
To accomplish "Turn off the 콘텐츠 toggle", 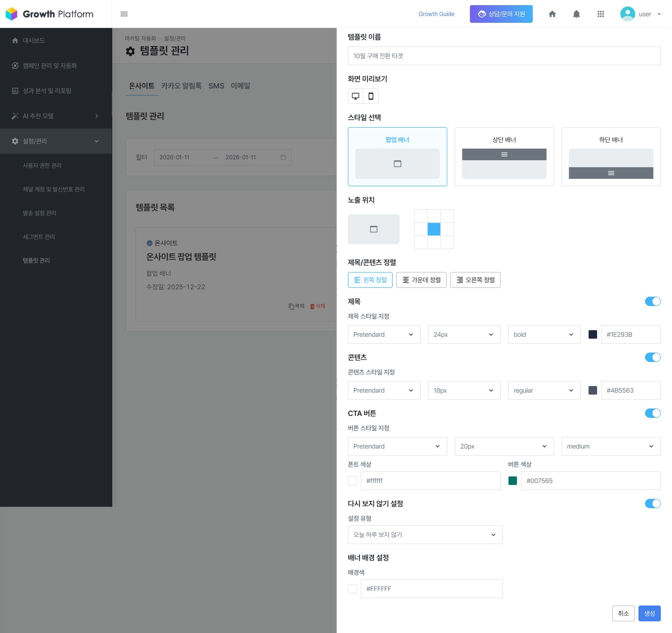I will click(x=652, y=357).
